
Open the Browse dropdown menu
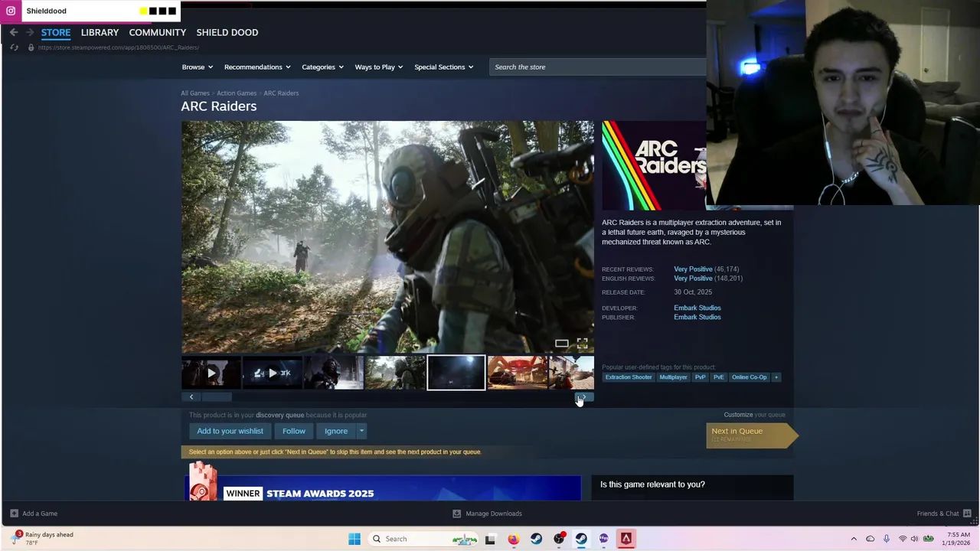click(197, 67)
